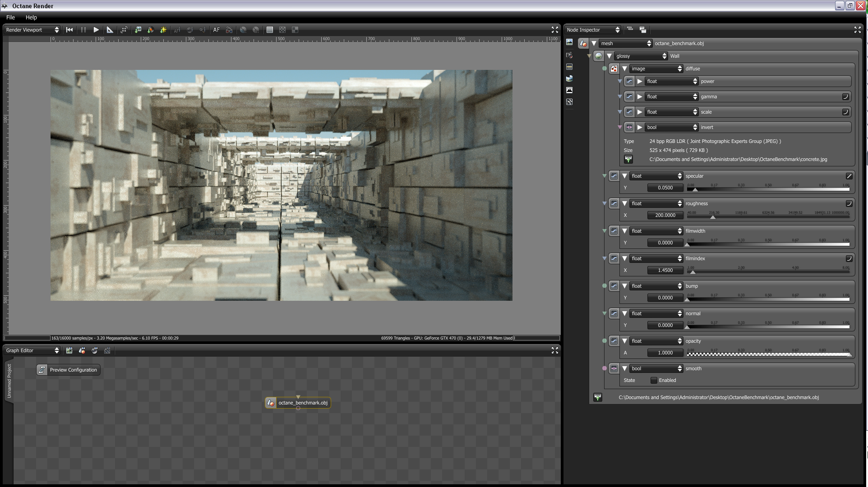The height and width of the screenshot is (487, 868).
Task: Expand the power float node
Action: point(640,81)
